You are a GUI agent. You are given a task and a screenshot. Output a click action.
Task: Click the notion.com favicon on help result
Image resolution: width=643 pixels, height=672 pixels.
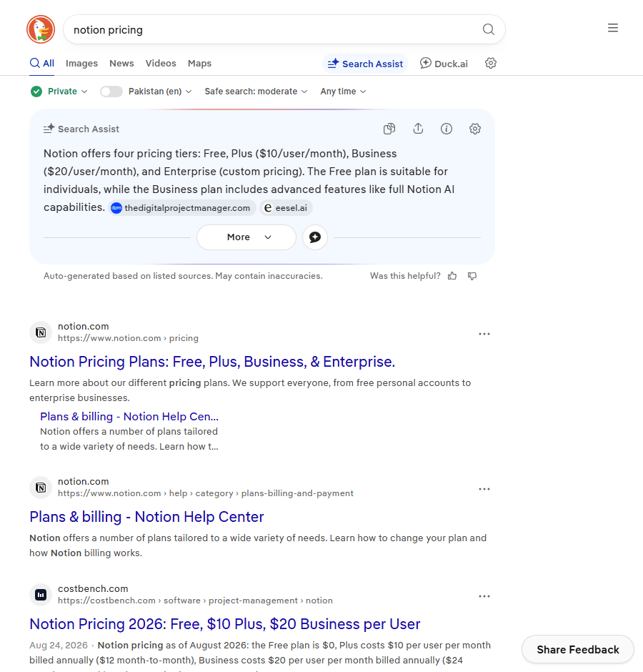point(41,488)
